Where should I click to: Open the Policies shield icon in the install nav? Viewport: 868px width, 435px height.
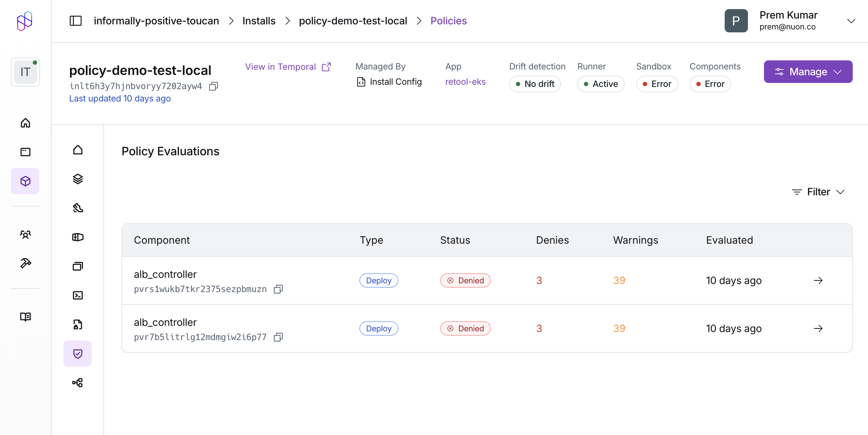coord(77,354)
